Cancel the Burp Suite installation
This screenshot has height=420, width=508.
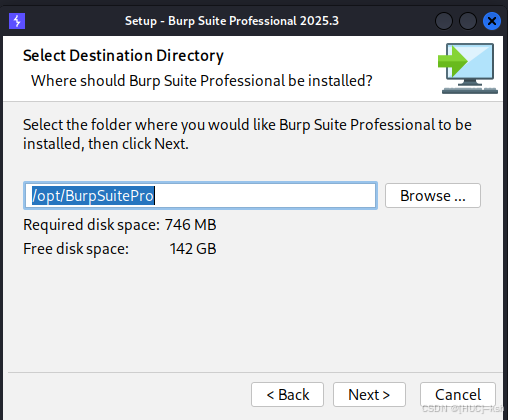tap(458, 395)
